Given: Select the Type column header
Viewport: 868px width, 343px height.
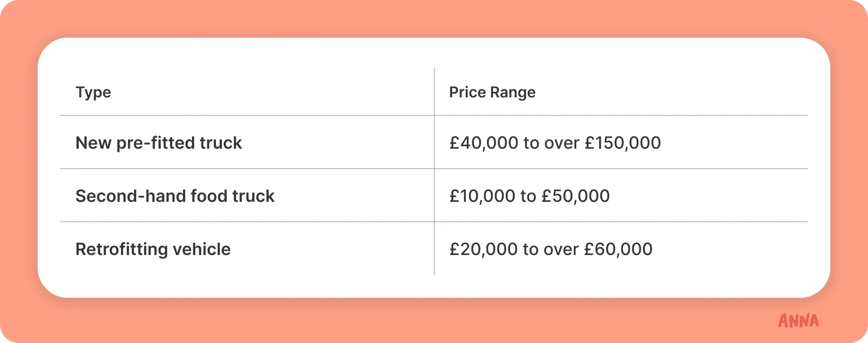Looking at the screenshot, I should click(x=93, y=92).
